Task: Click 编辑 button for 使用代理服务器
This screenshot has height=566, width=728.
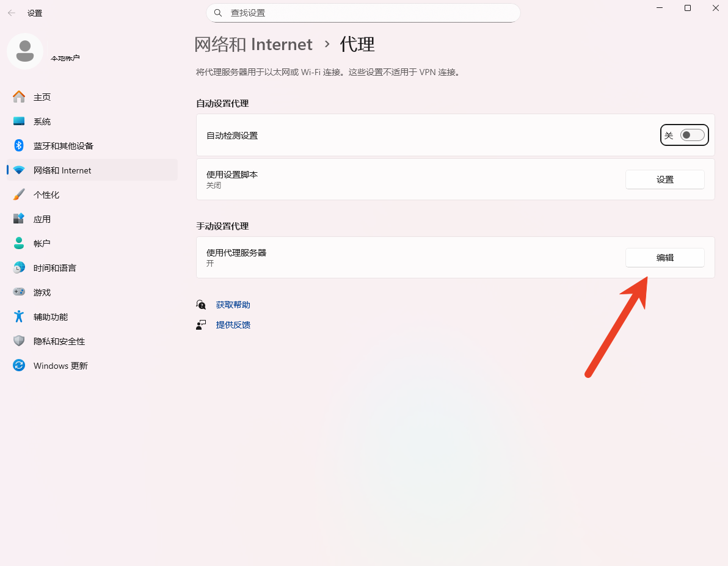Action: 664,258
